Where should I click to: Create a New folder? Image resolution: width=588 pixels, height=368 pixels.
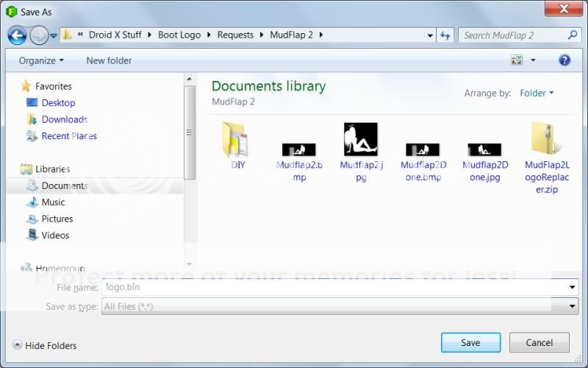point(109,60)
